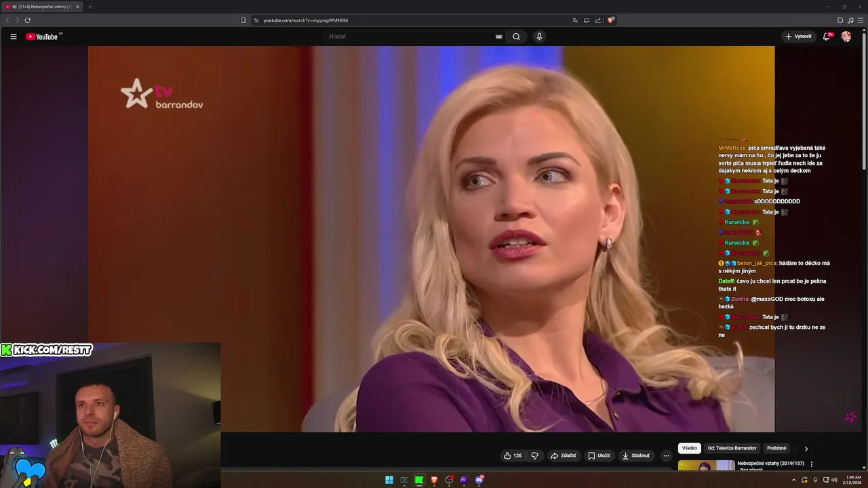Screen dimensions: 868x488
Task: Translate the page with the translate icon
Action: tap(575, 20)
